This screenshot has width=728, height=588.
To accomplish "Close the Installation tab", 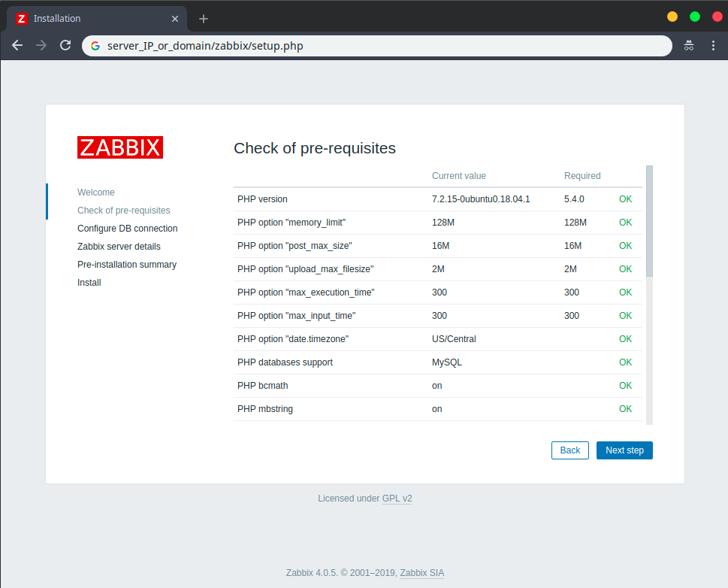I will (175, 19).
